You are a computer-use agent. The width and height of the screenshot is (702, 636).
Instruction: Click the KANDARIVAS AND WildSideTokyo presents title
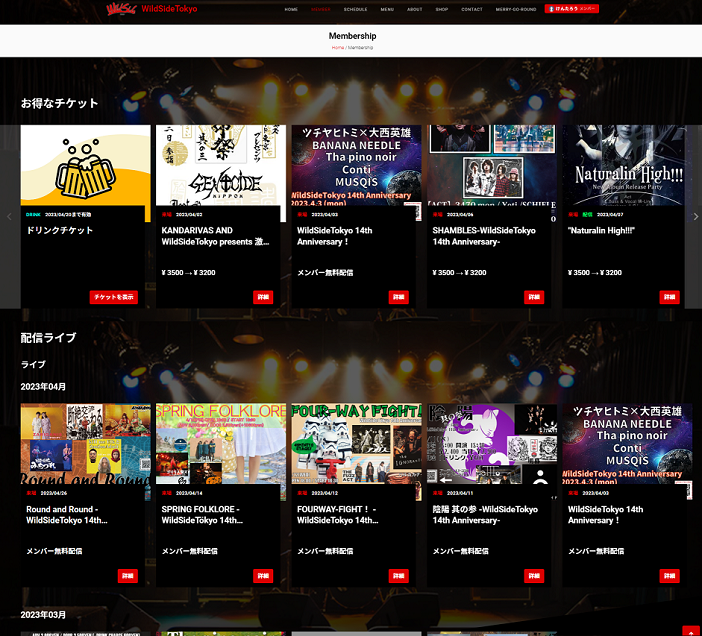(215, 236)
